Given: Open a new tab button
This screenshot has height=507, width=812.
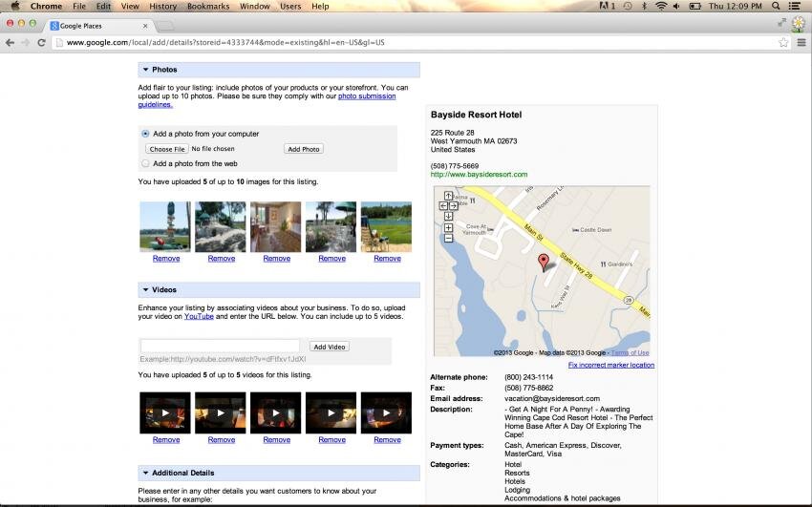Looking at the screenshot, I should (x=164, y=26).
